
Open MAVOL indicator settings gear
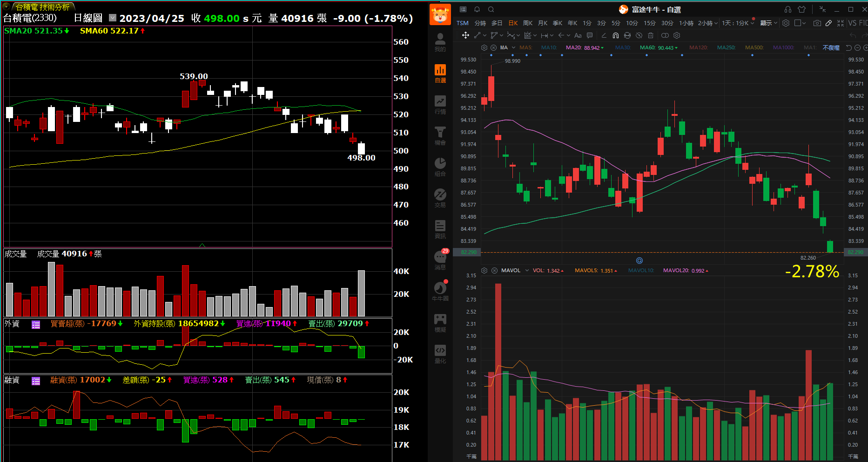(x=484, y=270)
